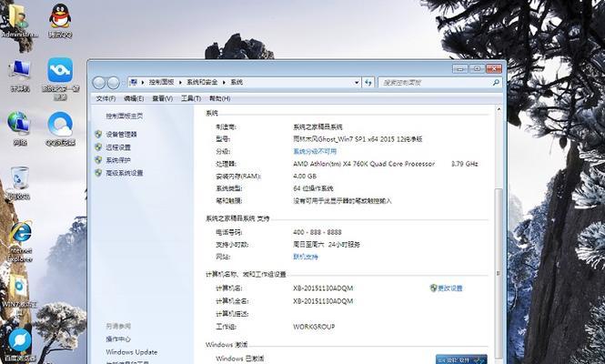Open the 帮助(H) menu
This screenshot has height=364, width=605.
tap(220, 98)
